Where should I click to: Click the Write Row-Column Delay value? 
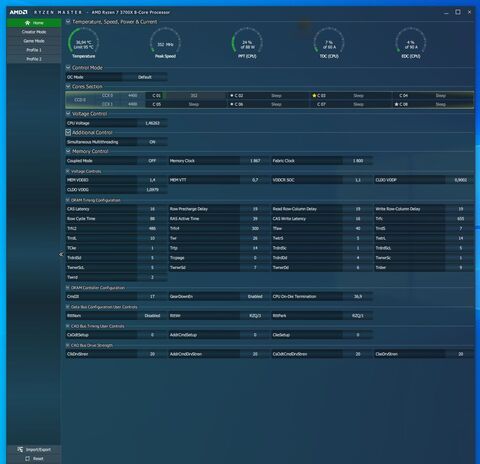pyautogui.click(x=460, y=209)
